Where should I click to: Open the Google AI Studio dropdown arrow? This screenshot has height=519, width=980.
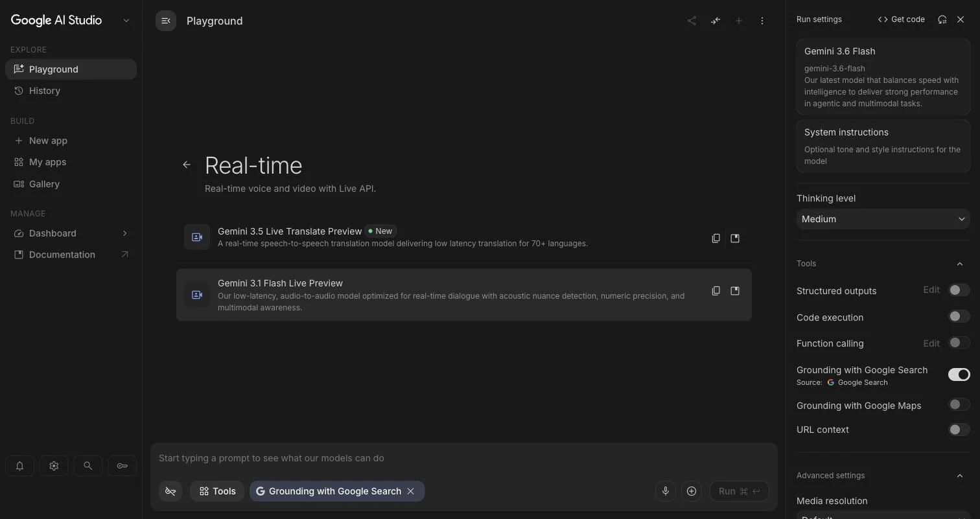pos(126,20)
